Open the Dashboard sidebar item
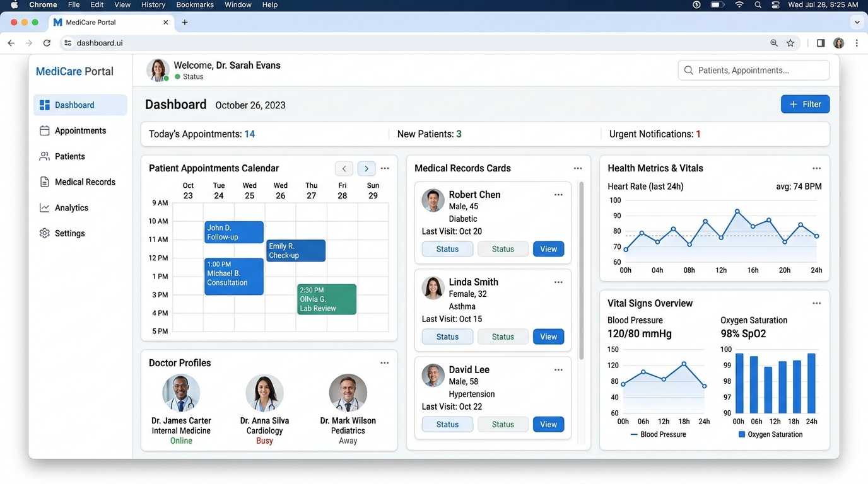Image resolution: width=868 pixels, height=484 pixels. click(80, 105)
